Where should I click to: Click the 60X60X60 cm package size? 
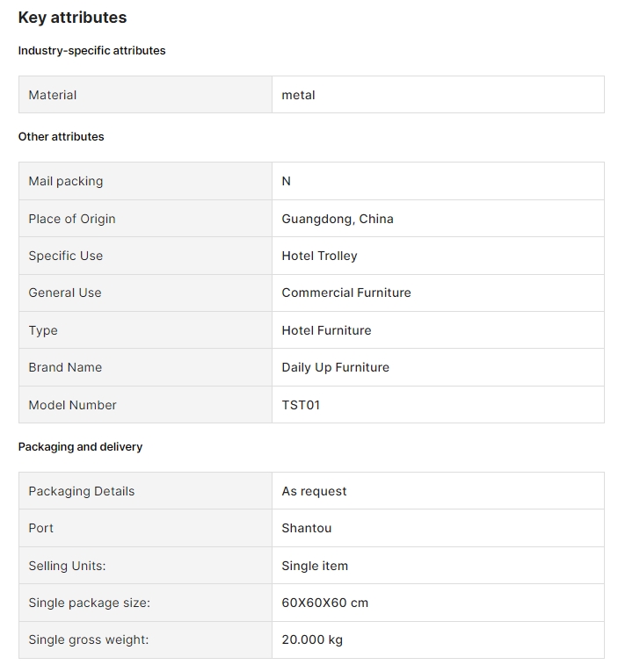[324, 603]
